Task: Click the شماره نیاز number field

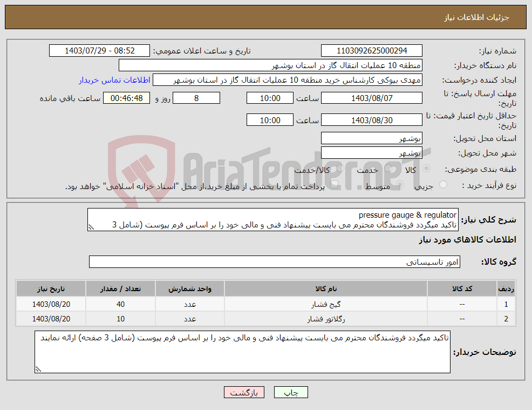Action: coord(372,51)
